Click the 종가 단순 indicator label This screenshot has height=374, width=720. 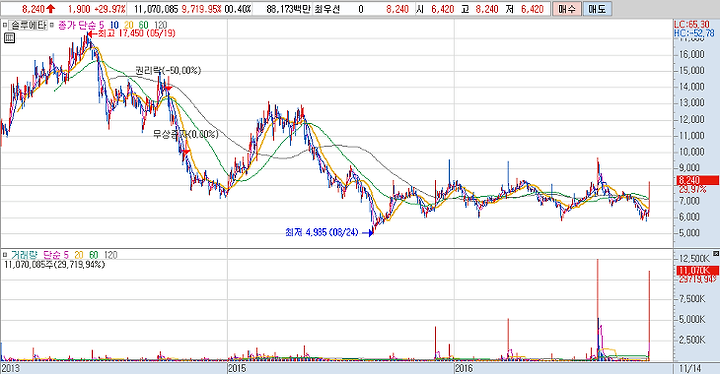pyautogui.click(x=76, y=25)
